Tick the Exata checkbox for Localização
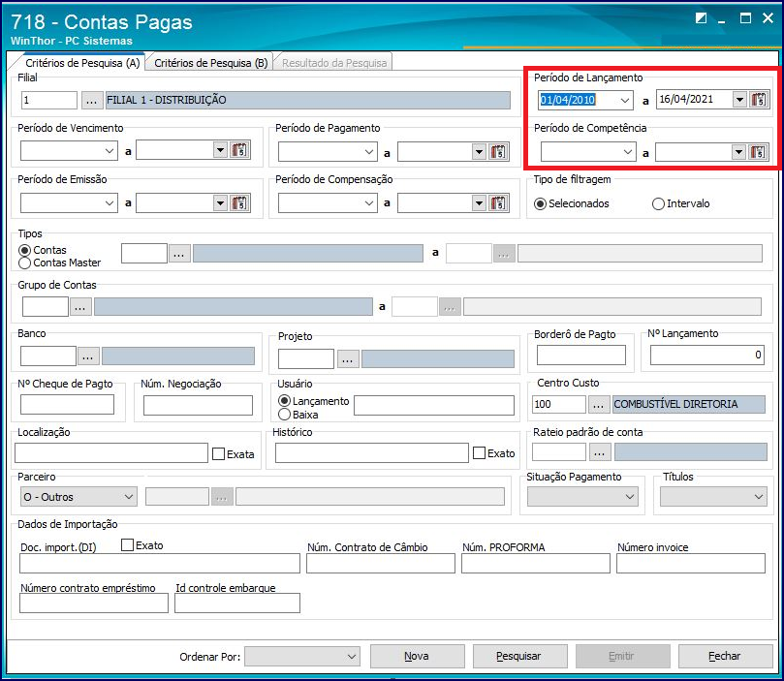The image size is (784, 681). tap(218, 453)
